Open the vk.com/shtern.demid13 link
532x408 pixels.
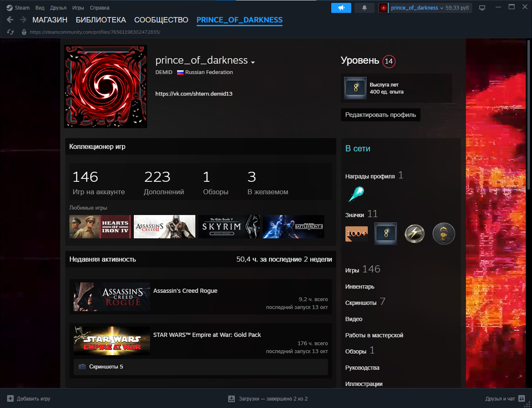(x=194, y=94)
